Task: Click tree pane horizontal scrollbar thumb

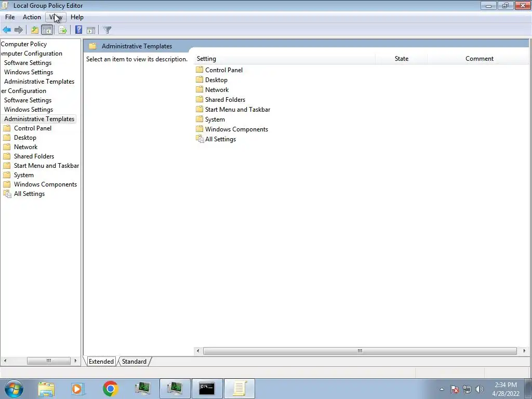Action: click(x=48, y=361)
